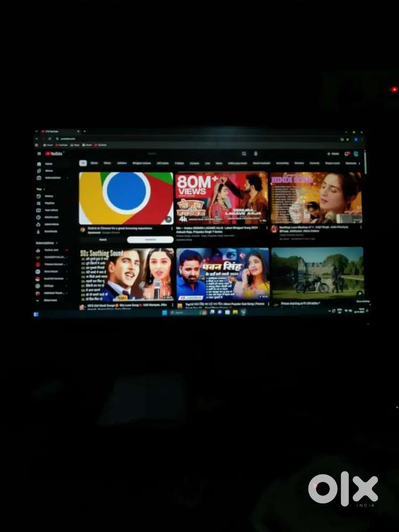Open the Windows Start button
Screen dimensions: 399x532
coord(164,312)
